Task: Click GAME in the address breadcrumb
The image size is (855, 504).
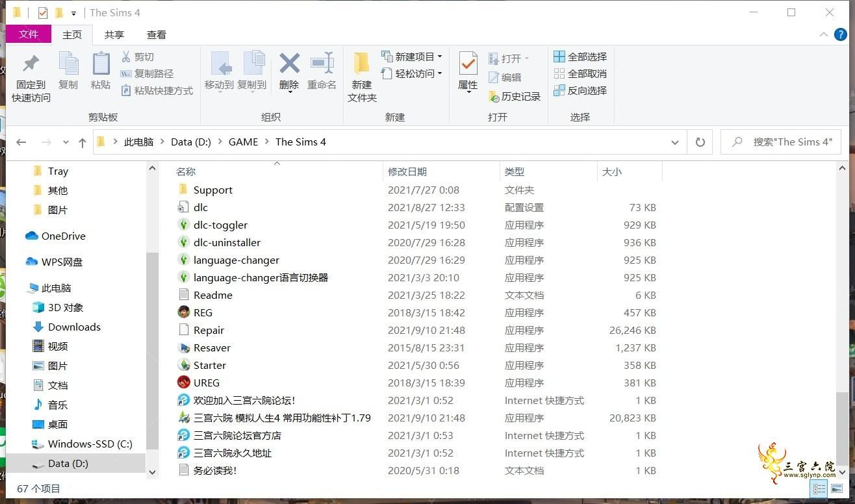Action: (243, 142)
